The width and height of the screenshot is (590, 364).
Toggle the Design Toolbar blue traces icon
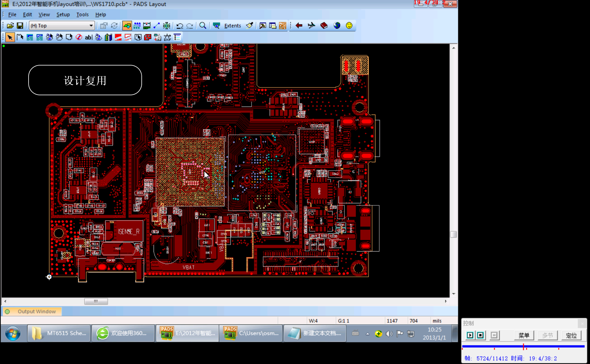coord(137,26)
